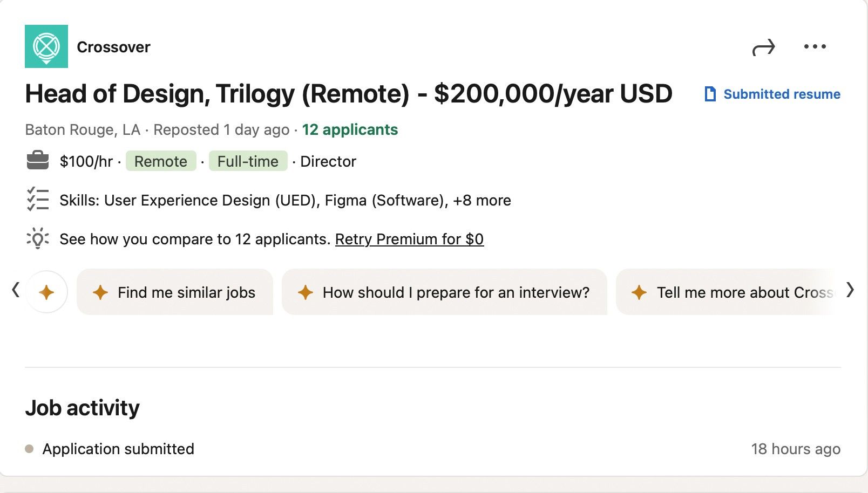Show more suggestions with right chevron
Image resolution: width=868 pixels, height=493 pixels.
(850, 290)
